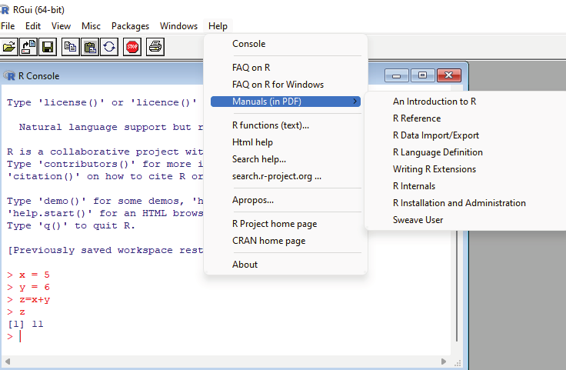
Task: Select An Introduction to R manual
Action: [x=434, y=101]
